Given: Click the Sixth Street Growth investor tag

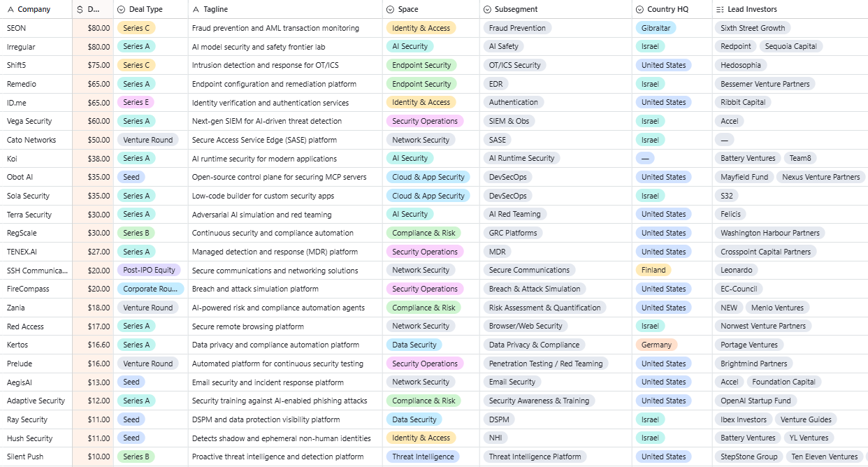Looking at the screenshot, I should [753, 28].
